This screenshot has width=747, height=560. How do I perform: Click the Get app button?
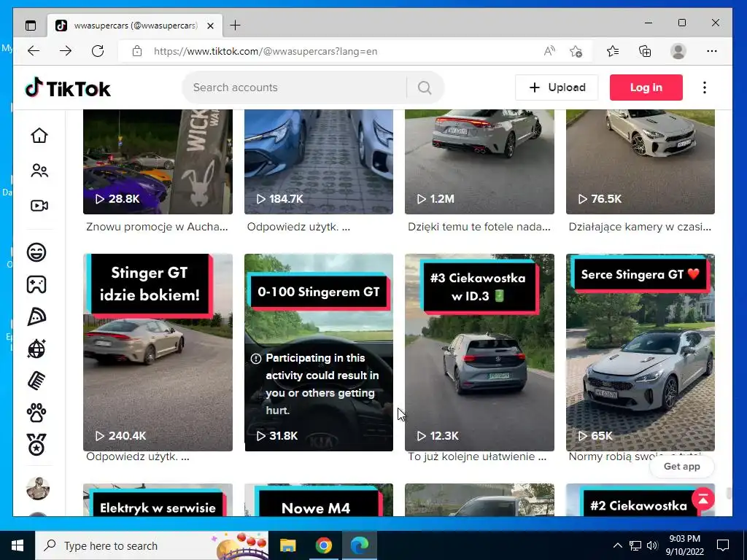[682, 466]
